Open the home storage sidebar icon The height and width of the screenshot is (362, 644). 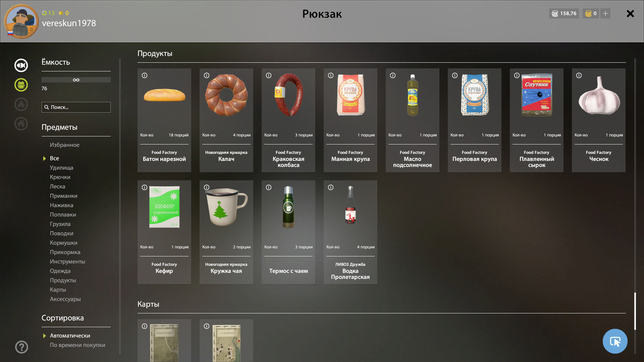point(21,124)
